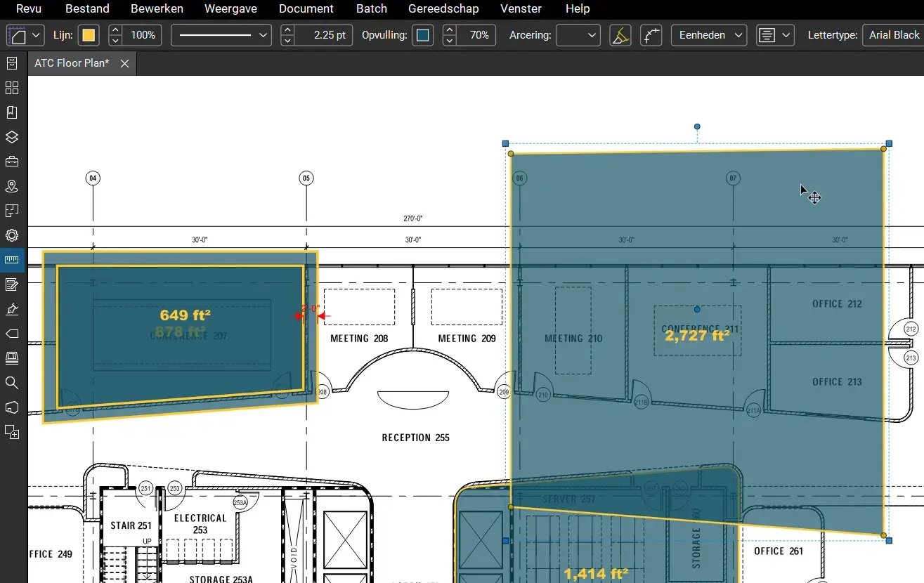924x583 pixels.
Task: Select the Measurements ruler panel icon
Action: [12, 260]
